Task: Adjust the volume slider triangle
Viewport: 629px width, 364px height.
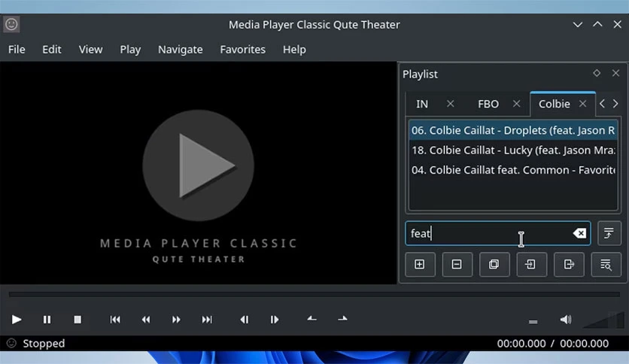Action: point(603,320)
